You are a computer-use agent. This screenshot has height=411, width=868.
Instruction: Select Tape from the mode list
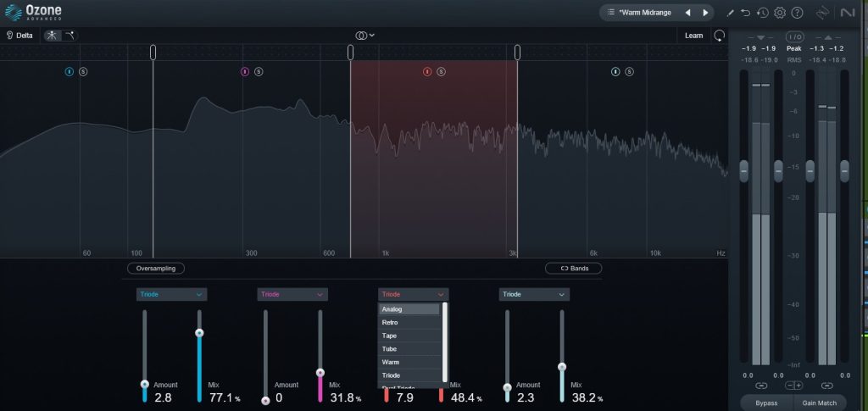(x=409, y=336)
